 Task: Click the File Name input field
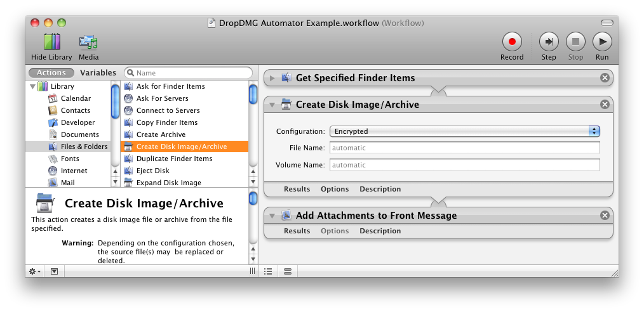(464, 148)
